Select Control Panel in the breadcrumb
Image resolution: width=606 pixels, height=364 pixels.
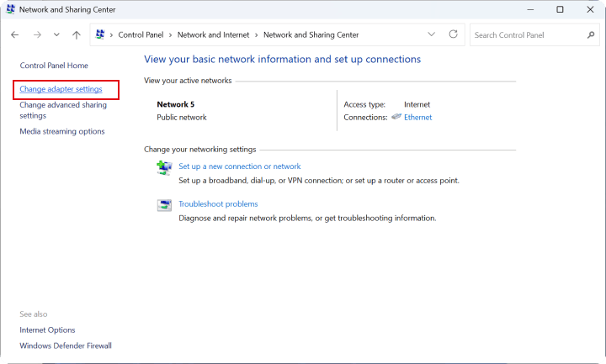click(x=141, y=34)
